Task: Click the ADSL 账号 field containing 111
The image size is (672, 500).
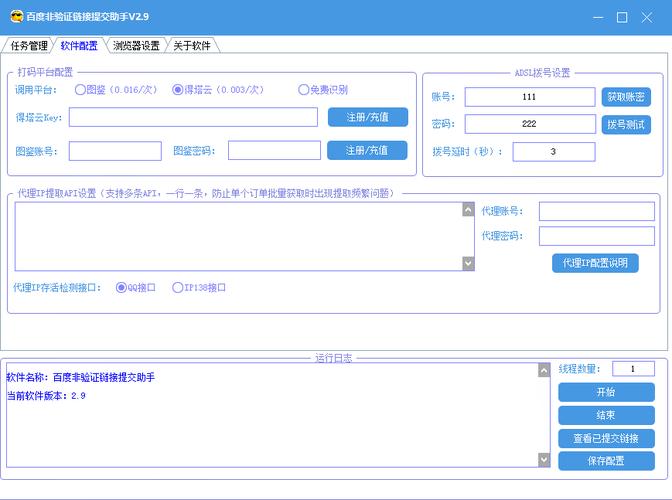Action: [530, 97]
